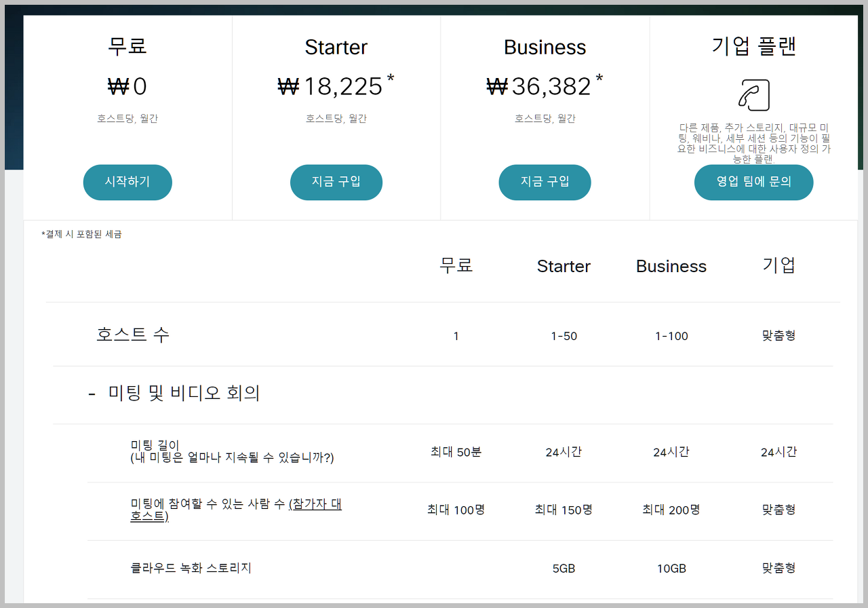Click 24시간 in the 기업 column

click(x=778, y=452)
